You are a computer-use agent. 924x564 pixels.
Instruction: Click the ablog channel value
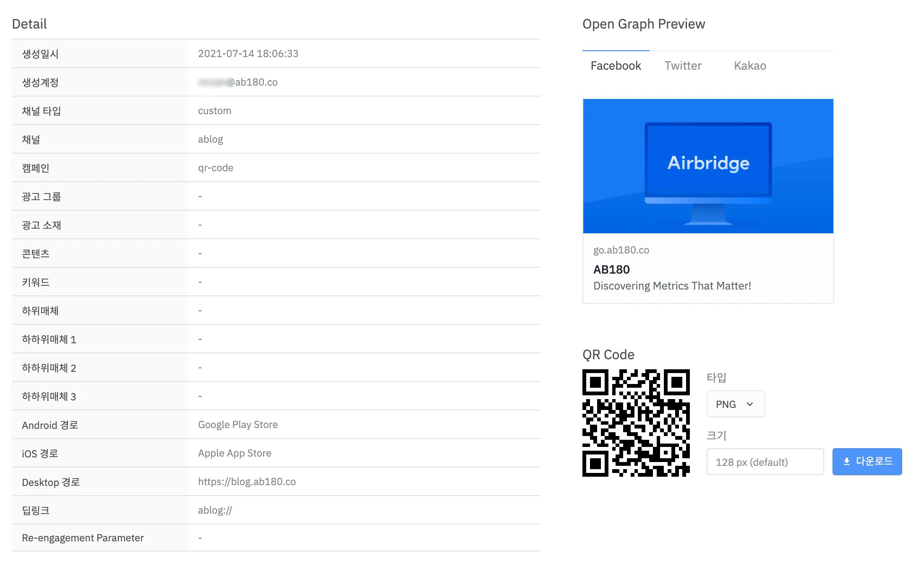tap(211, 139)
